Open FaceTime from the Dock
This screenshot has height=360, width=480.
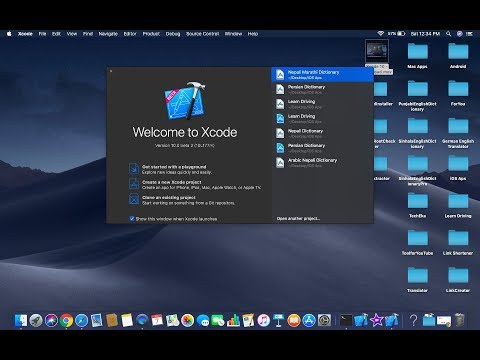[x=218, y=320]
